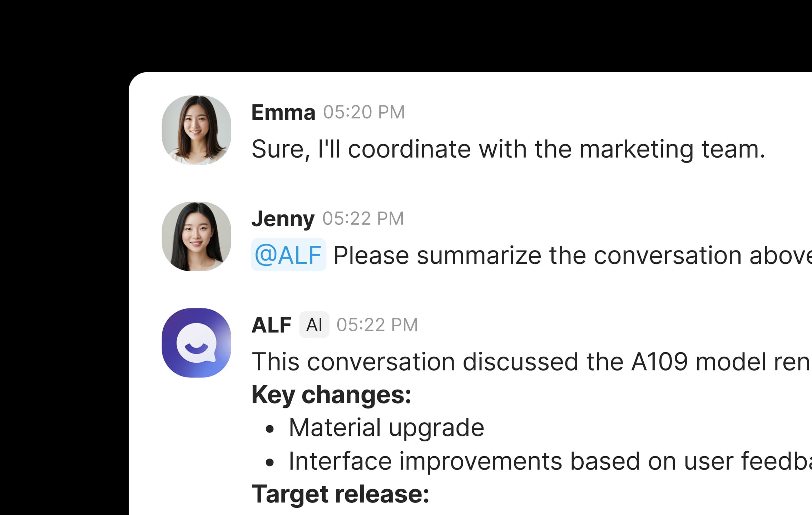Click the @ALF mention tag
Viewport: 812px width, 515px height.
[288, 255]
